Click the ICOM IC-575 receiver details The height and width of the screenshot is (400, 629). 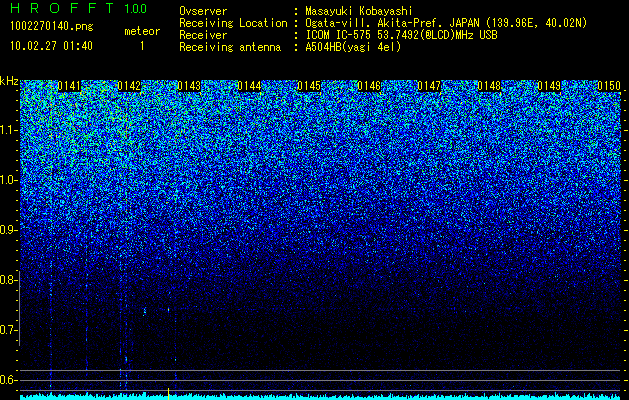[x=401, y=35]
